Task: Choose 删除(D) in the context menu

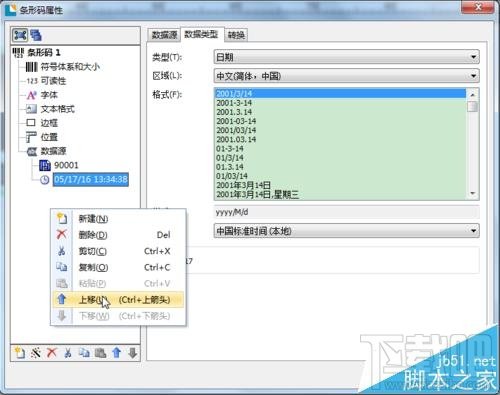Action: (118, 235)
